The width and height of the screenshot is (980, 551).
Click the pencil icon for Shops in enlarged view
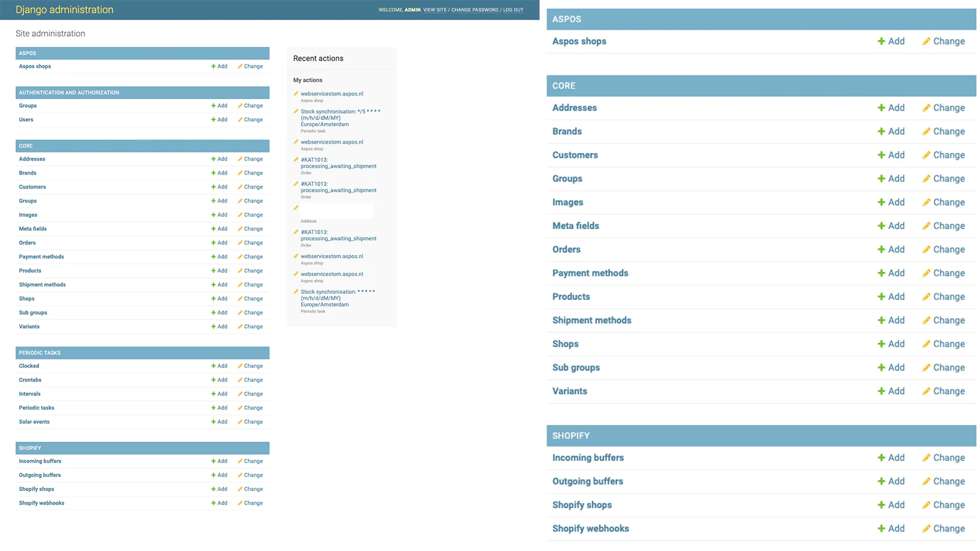pos(926,344)
